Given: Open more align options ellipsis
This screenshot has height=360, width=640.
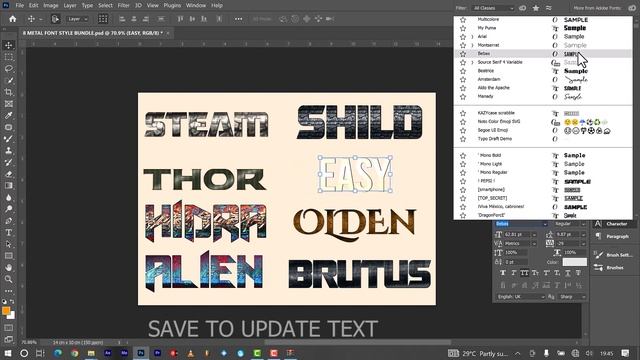Looking at the screenshot, I should 238,19.
